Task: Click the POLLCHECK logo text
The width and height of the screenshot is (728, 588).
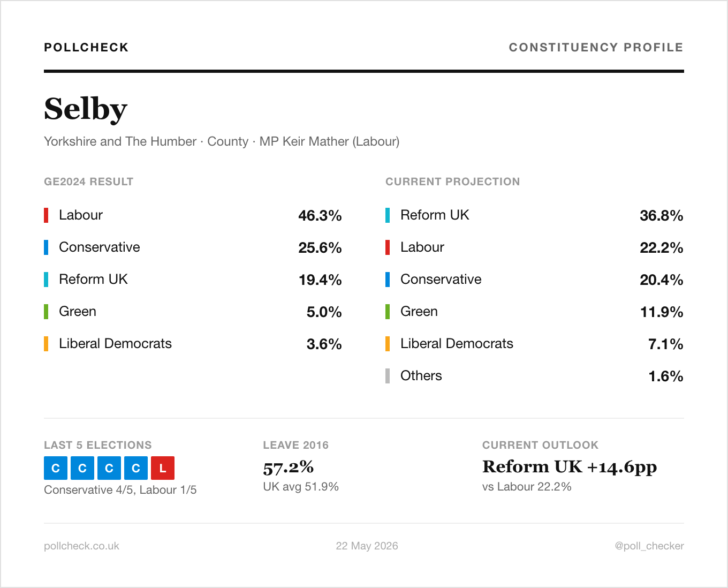Action: (86, 47)
